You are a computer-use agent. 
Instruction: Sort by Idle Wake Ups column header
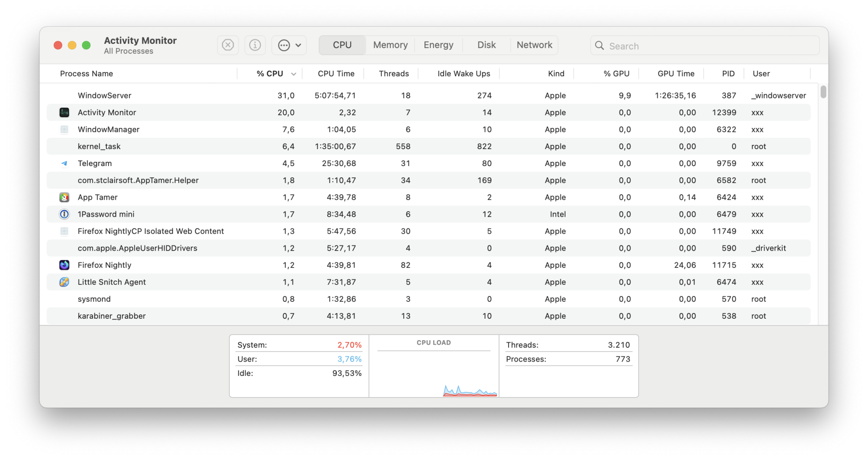pyautogui.click(x=464, y=74)
